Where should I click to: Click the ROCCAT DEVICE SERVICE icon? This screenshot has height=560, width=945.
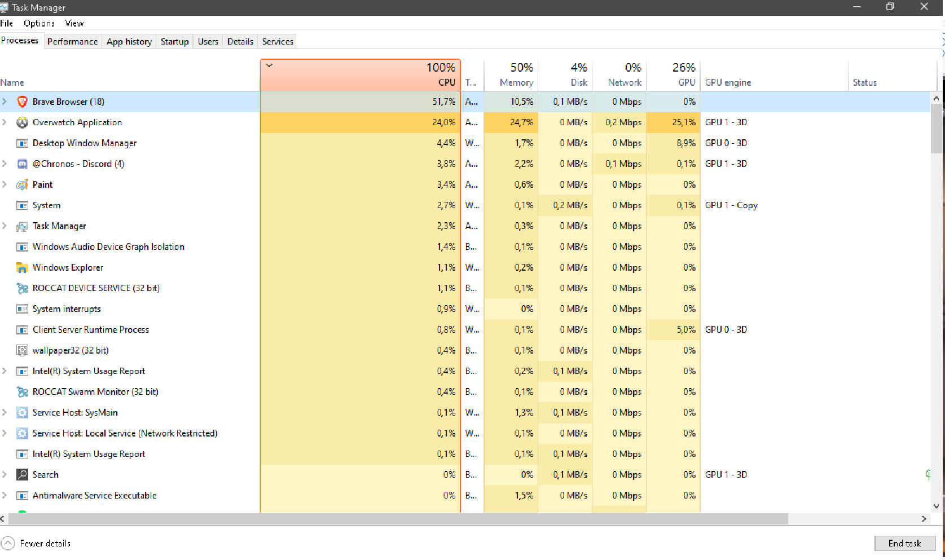coord(22,288)
